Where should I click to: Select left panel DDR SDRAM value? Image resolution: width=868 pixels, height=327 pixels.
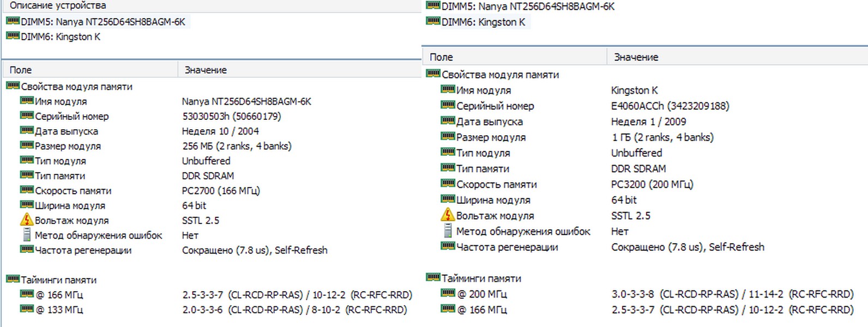(x=208, y=175)
